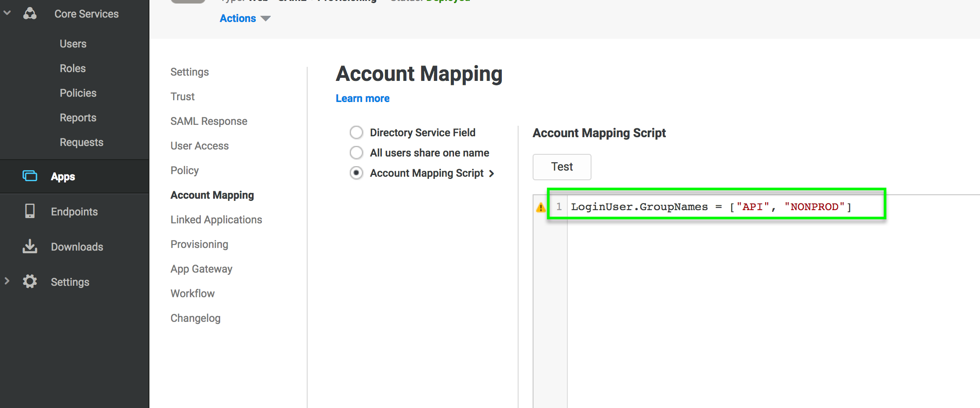The image size is (980, 408).
Task: Switch to the Provisioning section
Action: [x=199, y=244]
